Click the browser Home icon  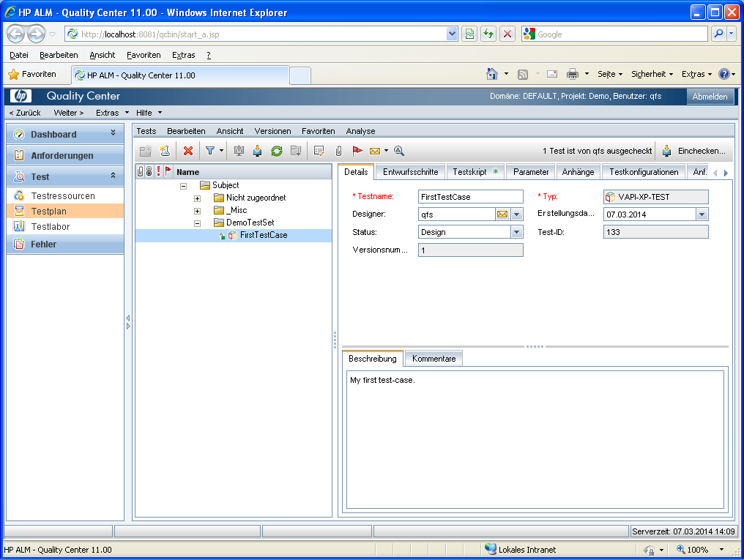(x=492, y=74)
